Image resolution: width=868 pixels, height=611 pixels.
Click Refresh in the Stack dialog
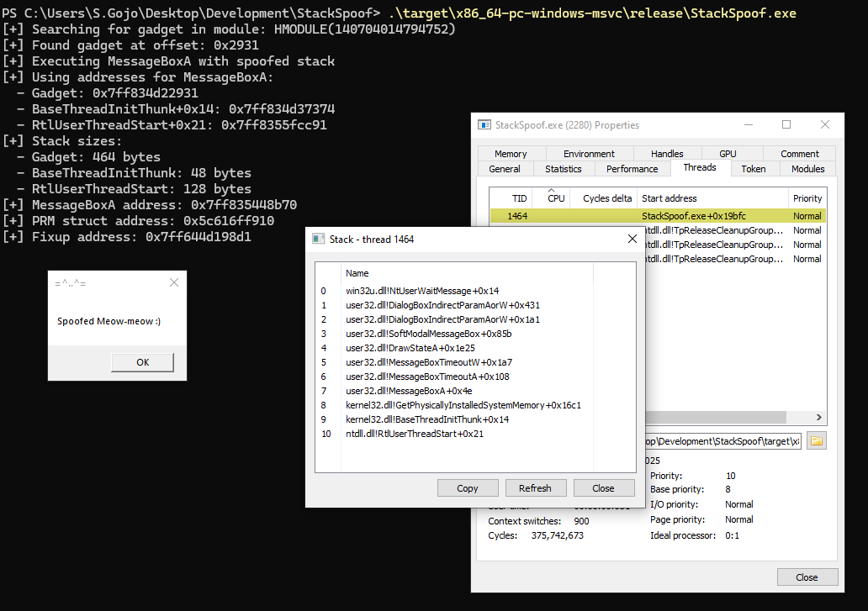tap(535, 488)
